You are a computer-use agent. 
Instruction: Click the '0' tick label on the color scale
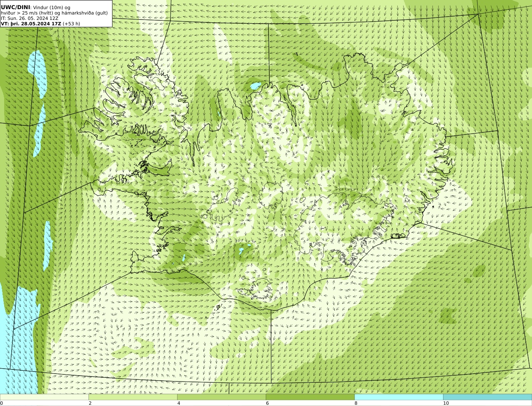click(x=1, y=403)
